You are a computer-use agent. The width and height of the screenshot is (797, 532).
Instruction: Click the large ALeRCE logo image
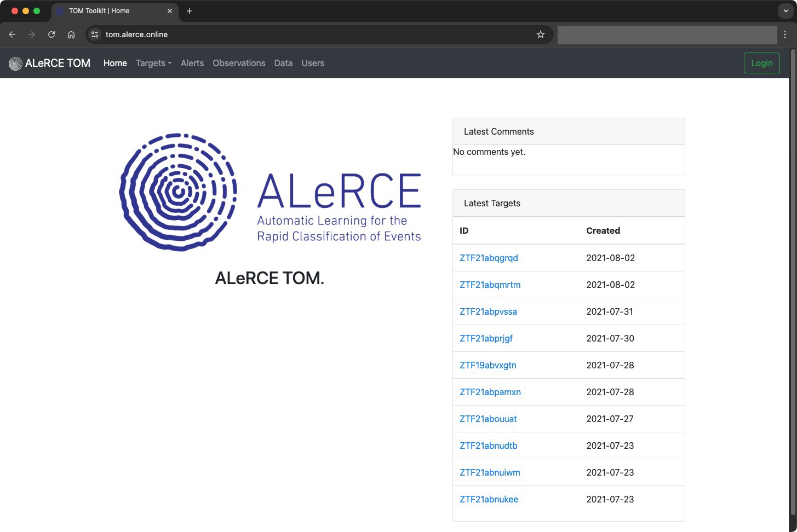270,192
